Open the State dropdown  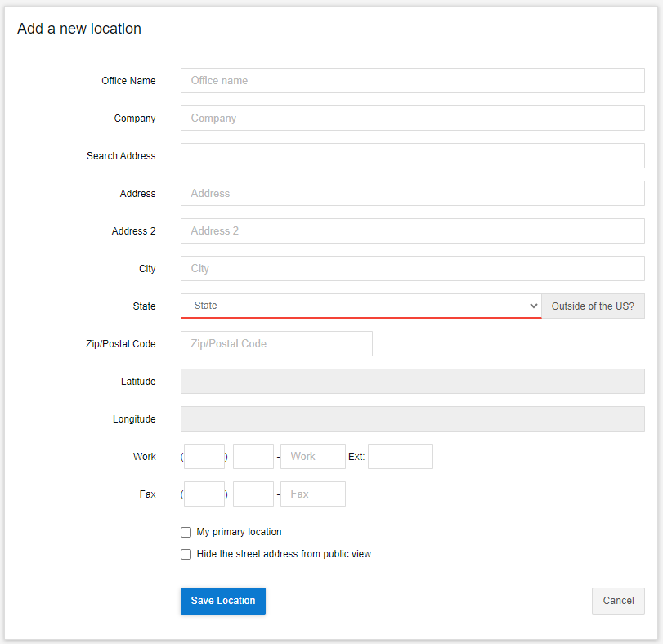click(x=361, y=306)
